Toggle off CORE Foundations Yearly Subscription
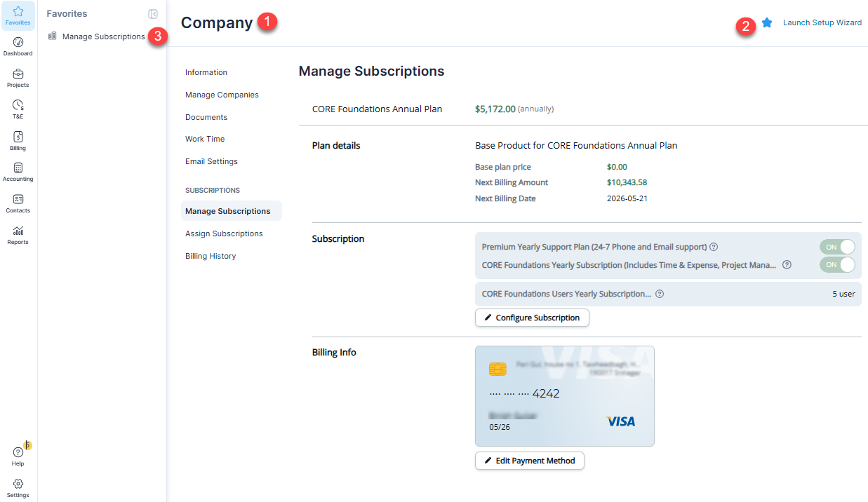868x502 pixels. [837, 265]
